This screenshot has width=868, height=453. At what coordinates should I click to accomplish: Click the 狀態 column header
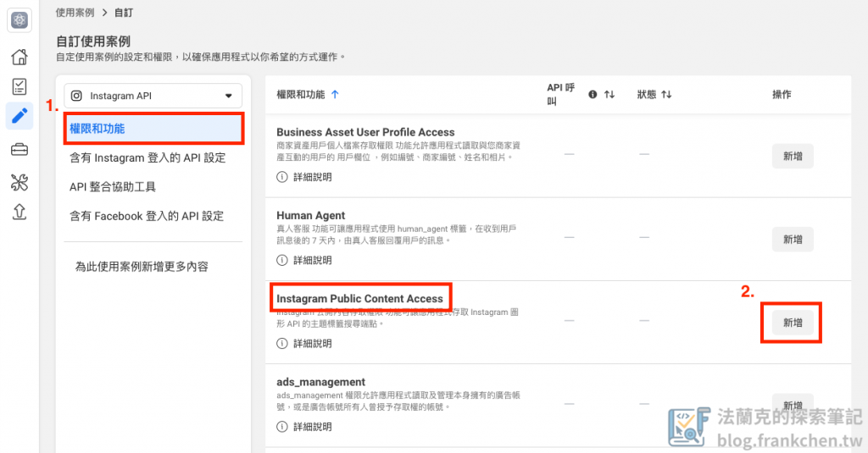point(646,95)
